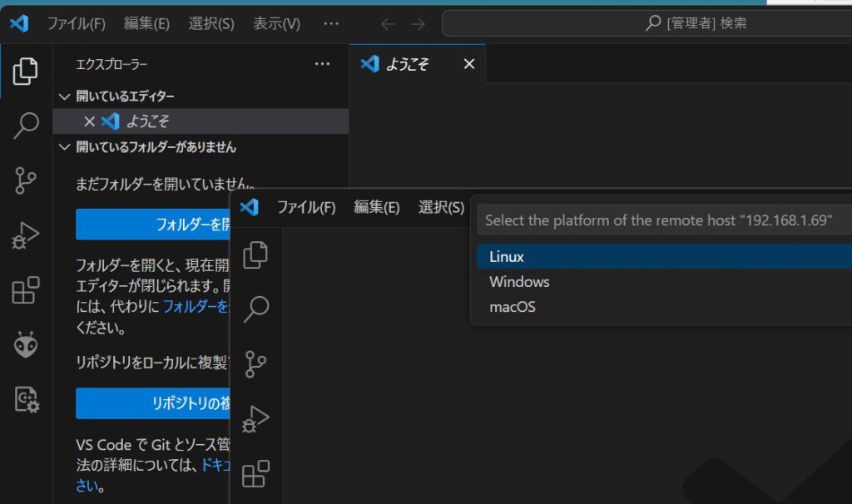This screenshot has width=852, height=504.
Task: Open the ファイル menu
Action: click(77, 24)
